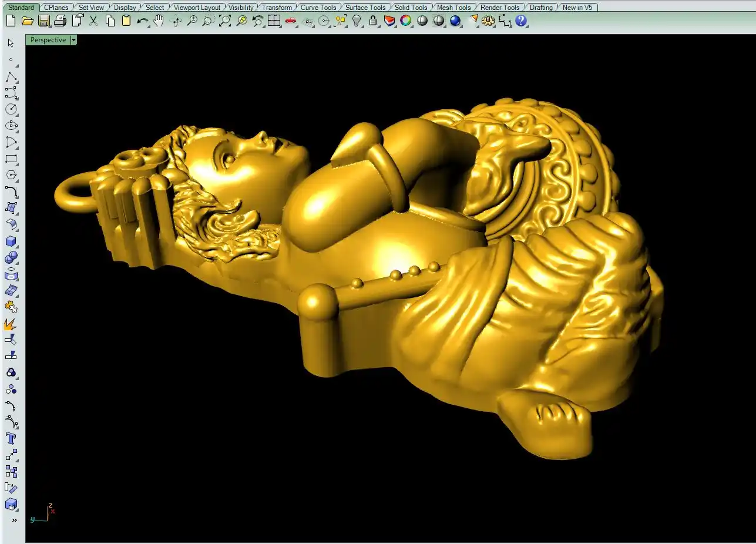
Task: Click the Save file icon
Action: coord(43,21)
